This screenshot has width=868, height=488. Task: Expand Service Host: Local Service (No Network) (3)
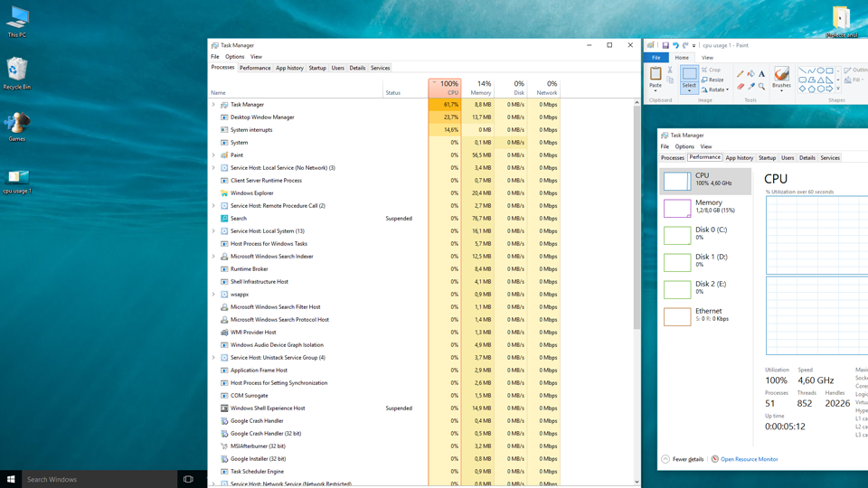[x=213, y=168]
